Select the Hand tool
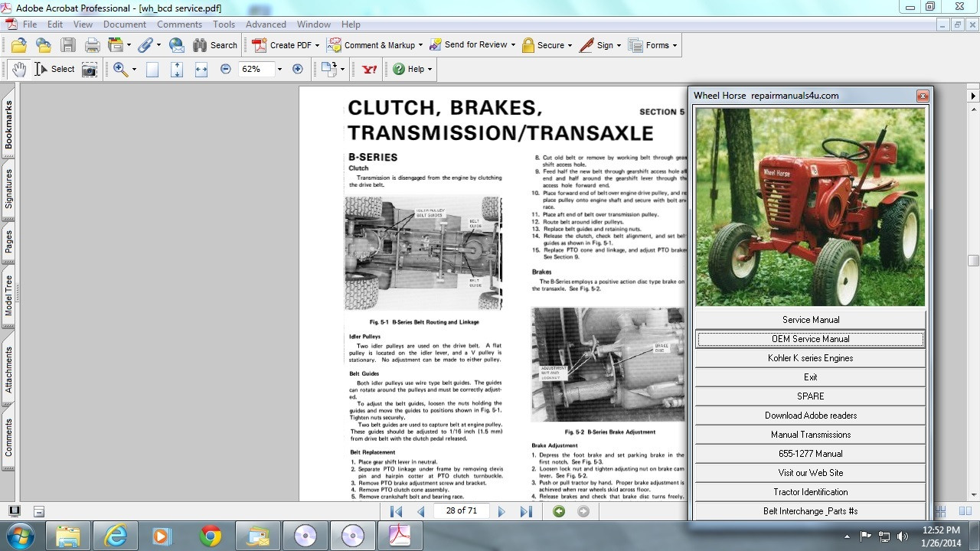The image size is (980, 551). pos(18,69)
